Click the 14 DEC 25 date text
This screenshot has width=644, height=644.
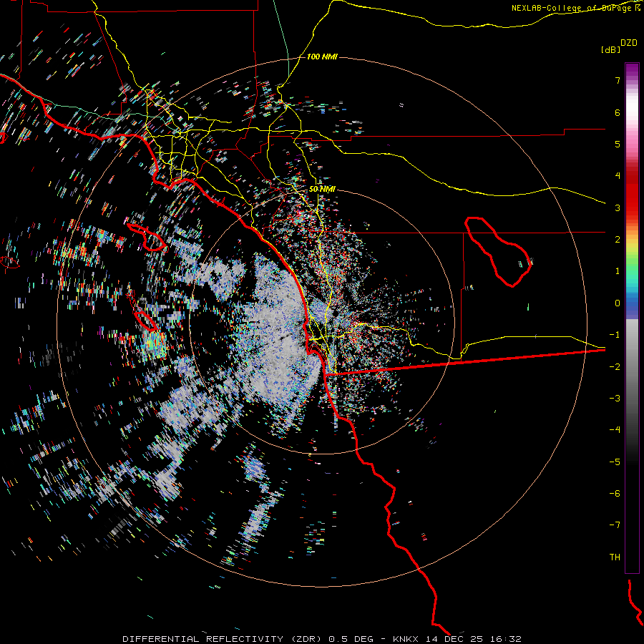[454, 639]
